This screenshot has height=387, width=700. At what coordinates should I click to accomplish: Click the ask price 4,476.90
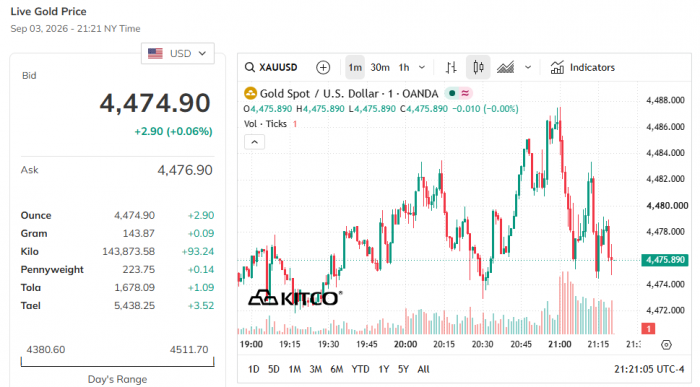coord(185,170)
